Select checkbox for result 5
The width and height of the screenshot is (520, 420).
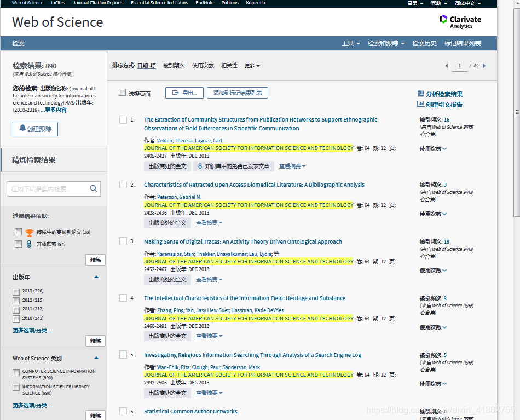[123, 355]
